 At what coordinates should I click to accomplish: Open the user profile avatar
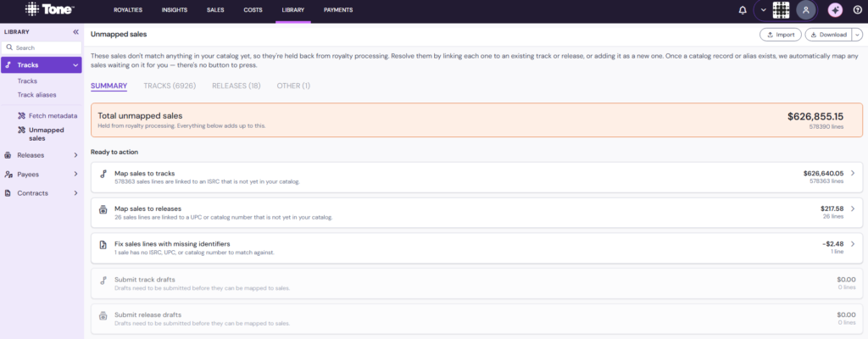tap(805, 10)
